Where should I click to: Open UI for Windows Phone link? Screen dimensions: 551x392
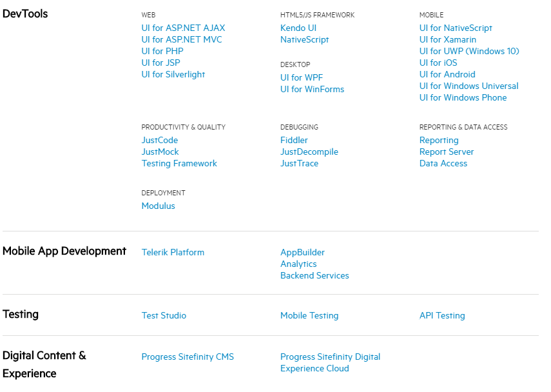pos(463,98)
